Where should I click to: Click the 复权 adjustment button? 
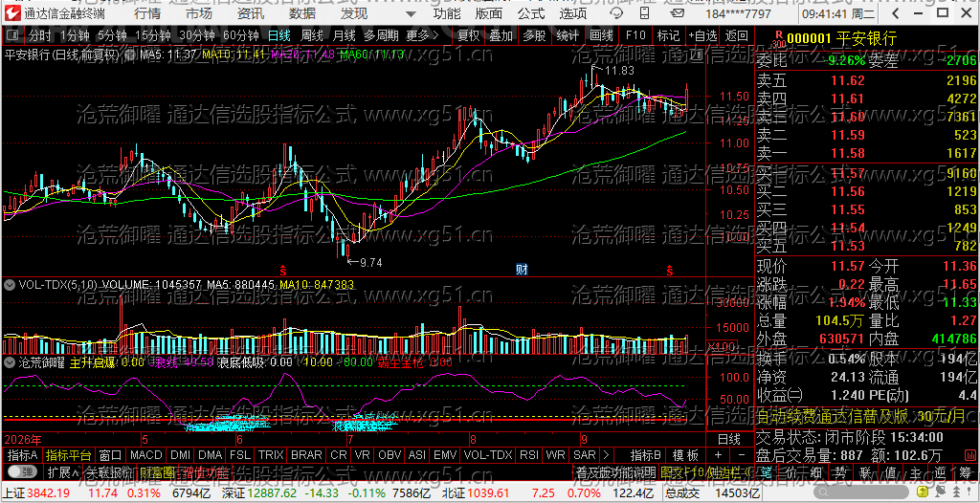coord(469,35)
